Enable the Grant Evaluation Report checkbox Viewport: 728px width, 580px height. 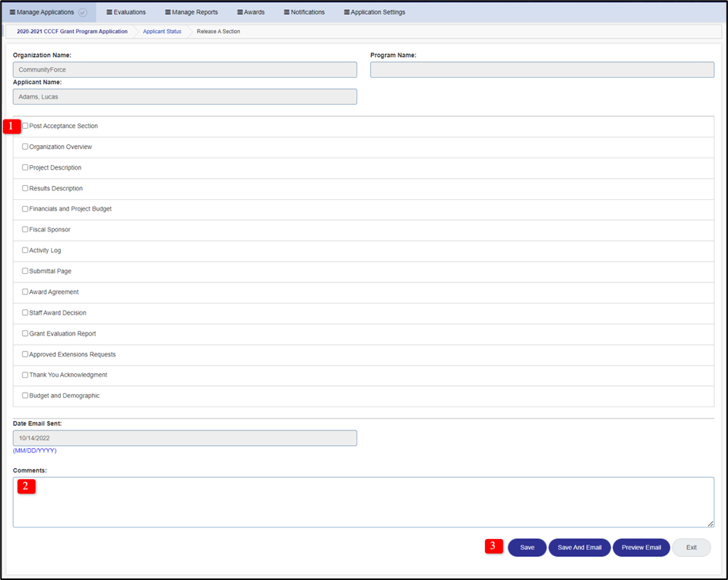tap(24, 333)
